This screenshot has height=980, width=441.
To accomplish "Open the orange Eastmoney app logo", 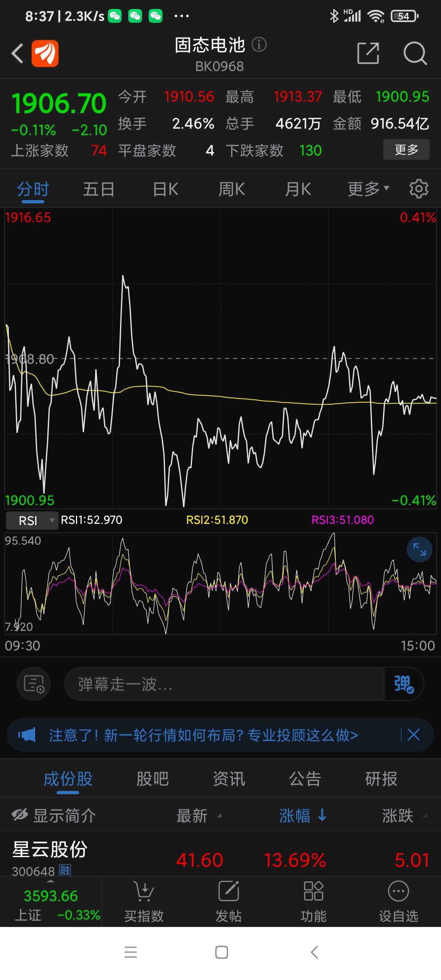I will click(x=45, y=53).
